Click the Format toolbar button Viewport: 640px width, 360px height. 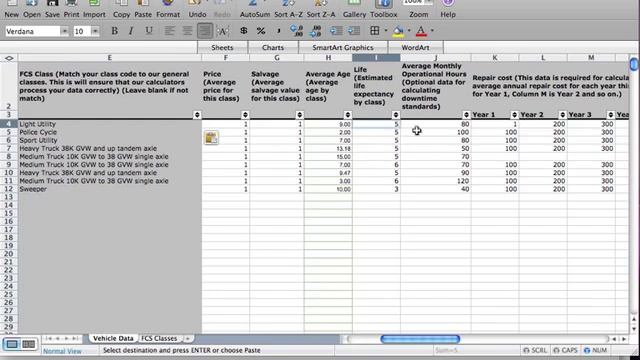pyautogui.click(x=168, y=9)
